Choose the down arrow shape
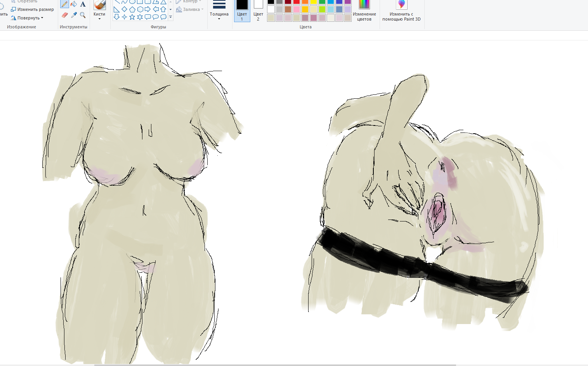The width and height of the screenshot is (588, 366). [116, 17]
